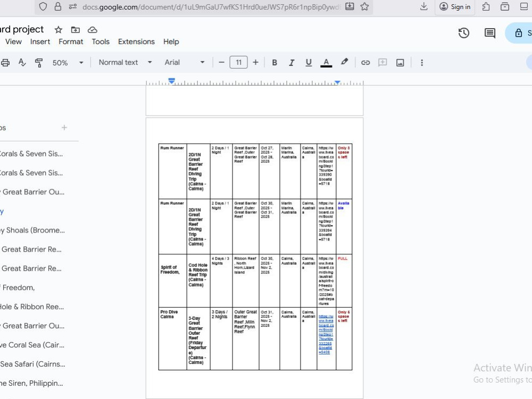This screenshot has width=532, height=399.
Task: Click the browser Sign in button
Action: point(455,7)
